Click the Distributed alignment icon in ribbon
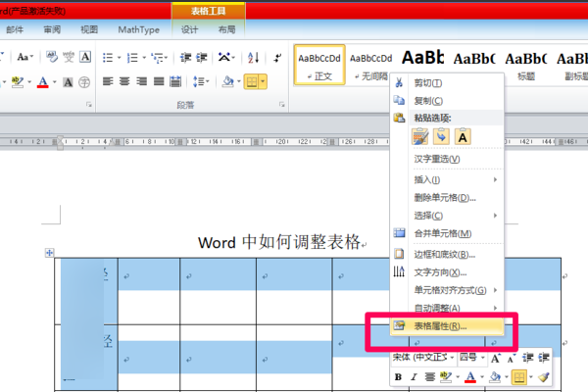The width and height of the screenshot is (588, 392). [175, 81]
